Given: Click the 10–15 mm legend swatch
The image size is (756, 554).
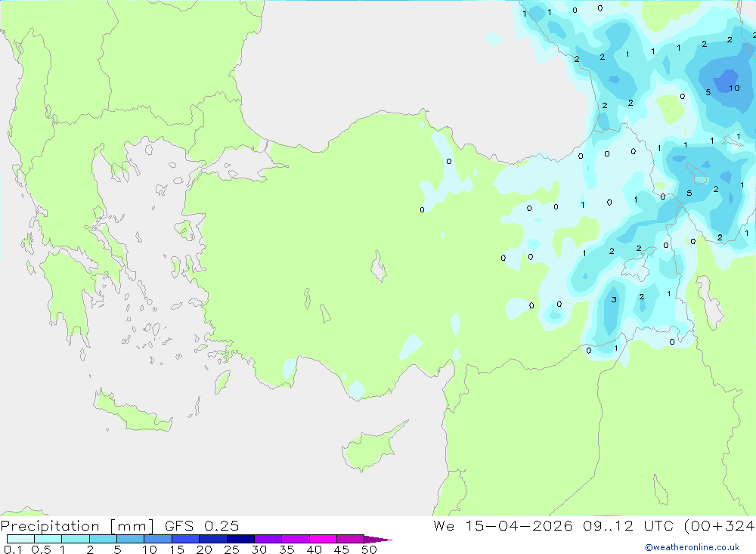Looking at the screenshot, I should pos(158,539).
